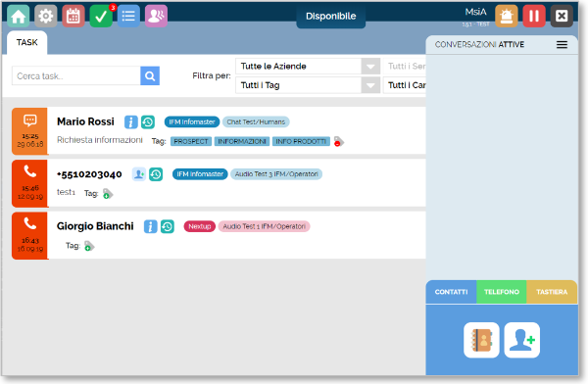The width and height of the screenshot is (588, 384).
Task: Expand the Tutte le Aziende dropdown
Action: (370, 67)
